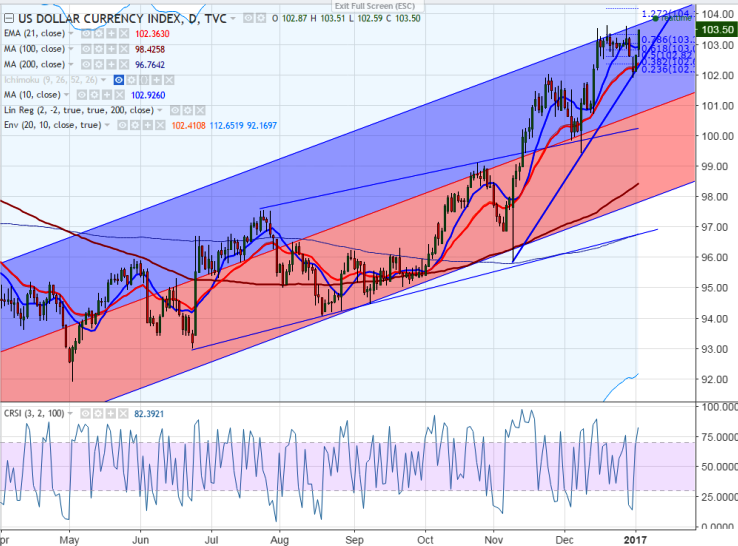Remove MA (100, close) with its X icon
The height and width of the screenshot is (546, 738).
(124, 49)
